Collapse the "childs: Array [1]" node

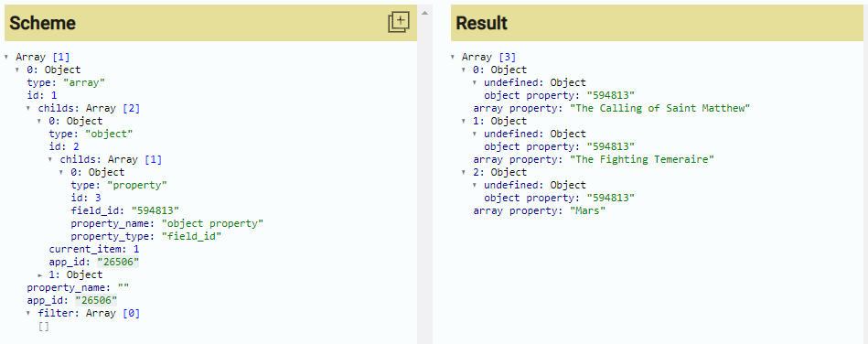pyautogui.click(x=50, y=159)
